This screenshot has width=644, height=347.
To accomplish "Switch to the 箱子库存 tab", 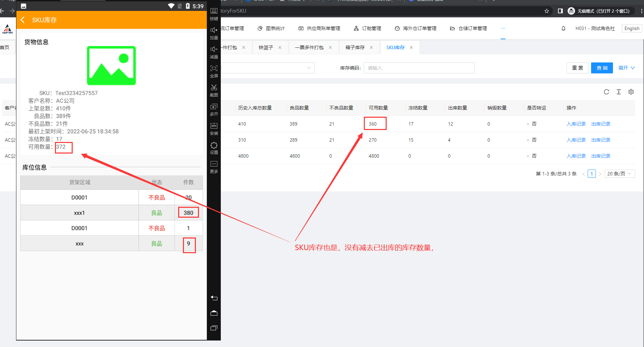I will tap(355, 47).
